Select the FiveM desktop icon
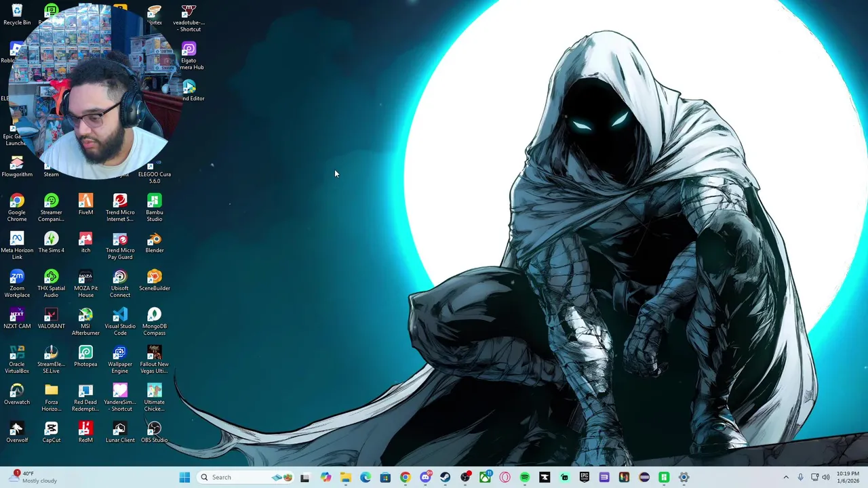This screenshot has width=868, height=488. (x=85, y=204)
